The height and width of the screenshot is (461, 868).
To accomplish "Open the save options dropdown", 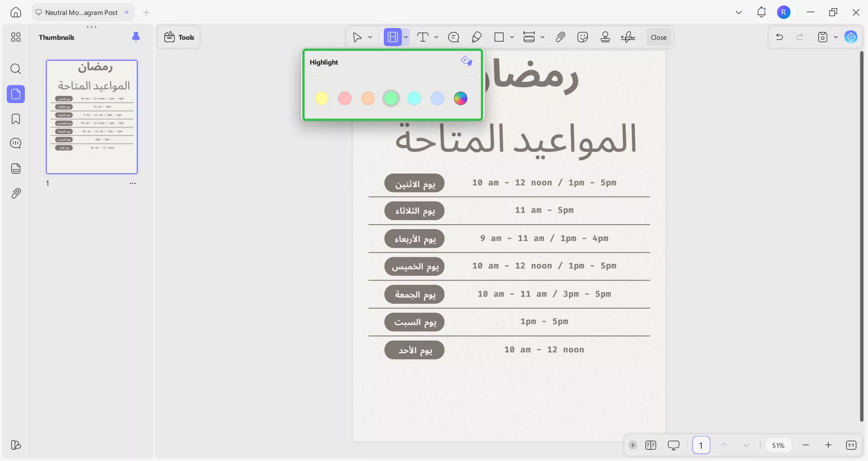I will tap(835, 37).
